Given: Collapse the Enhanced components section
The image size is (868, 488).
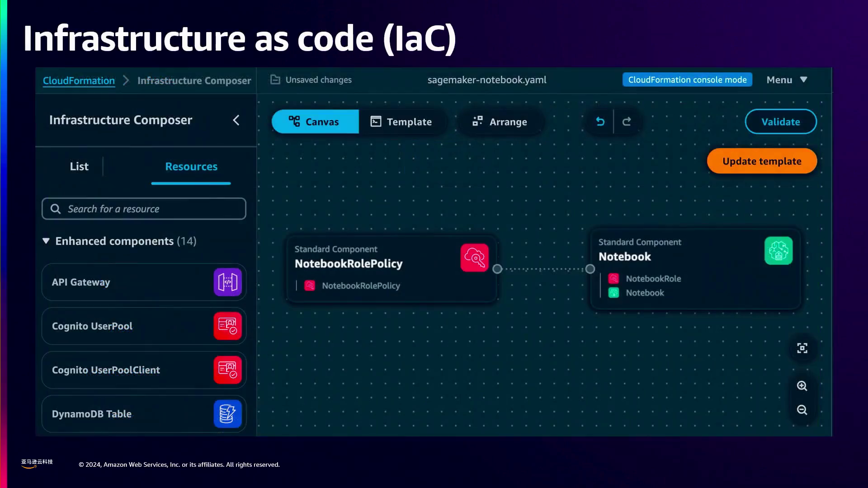Looking at the screenshot, I should [x=46, y=241].
